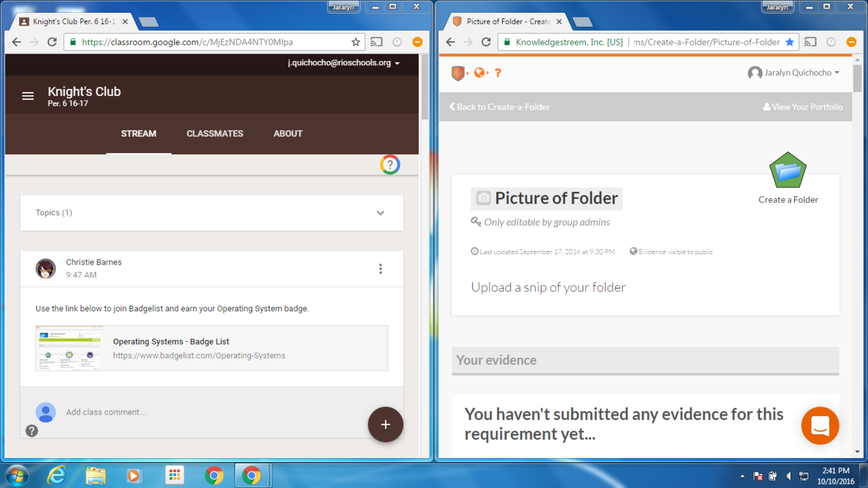This screenshot has width=868, height=488.
Task: Bookmark the Classroom page with star
Action: click(356, 42)
